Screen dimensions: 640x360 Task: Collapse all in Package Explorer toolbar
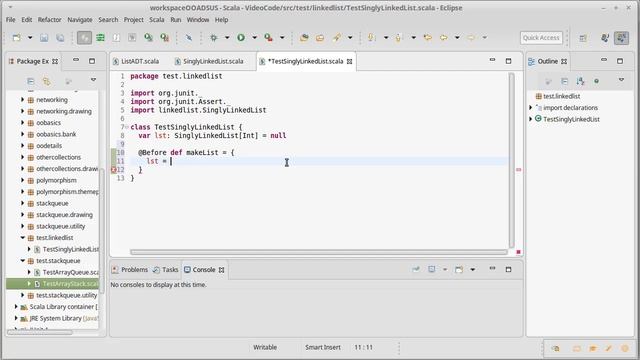(x=31, y=81)
